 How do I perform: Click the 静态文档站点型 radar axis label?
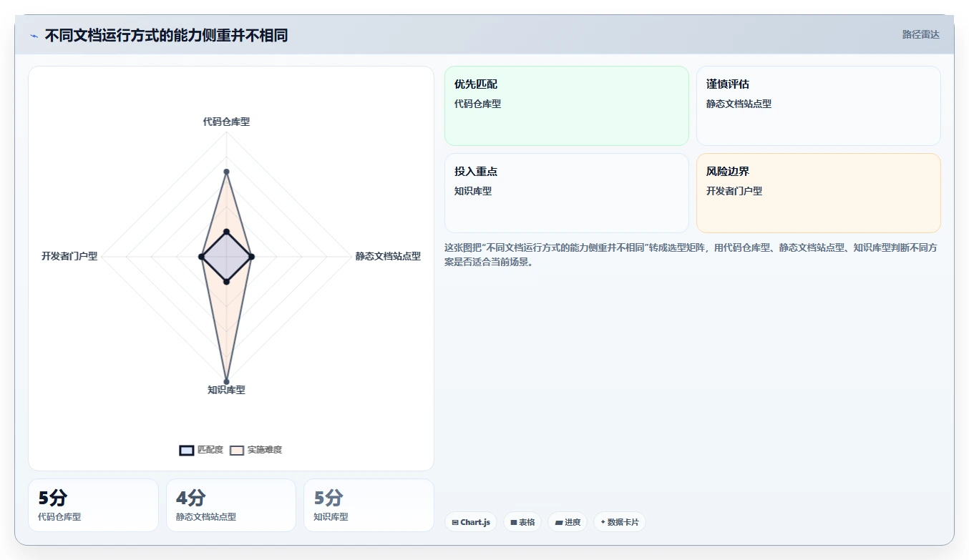coord(388,256)
